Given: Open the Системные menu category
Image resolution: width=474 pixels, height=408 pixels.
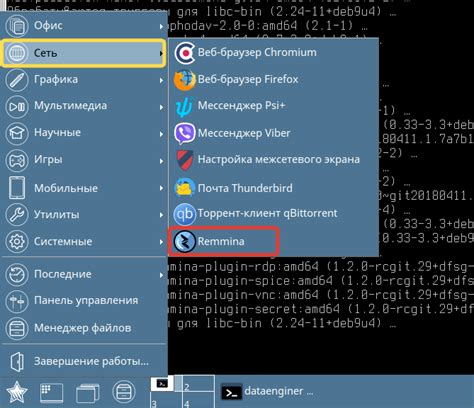Looking at the screenshot, I should click(x=84, y=241).
